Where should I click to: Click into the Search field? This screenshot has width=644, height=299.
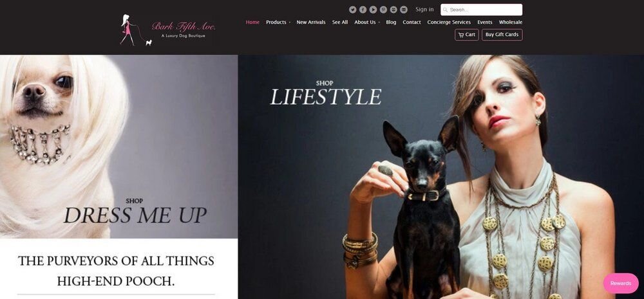(481, 10)
